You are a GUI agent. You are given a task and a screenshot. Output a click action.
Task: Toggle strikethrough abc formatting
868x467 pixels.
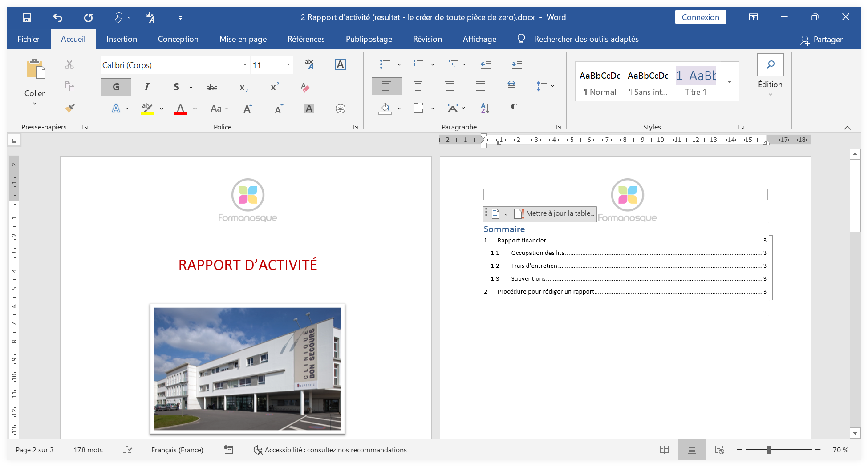click(212, 88)
